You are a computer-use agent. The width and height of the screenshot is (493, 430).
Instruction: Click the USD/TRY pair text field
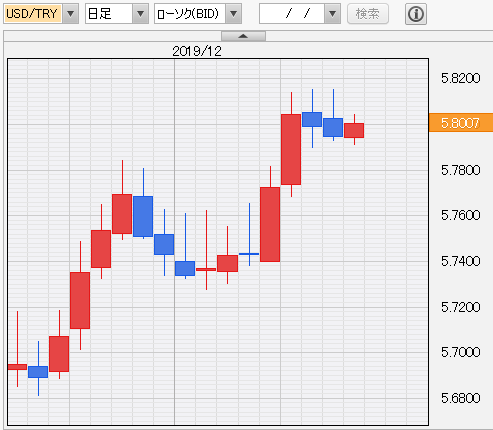click(x=33, y=14)
